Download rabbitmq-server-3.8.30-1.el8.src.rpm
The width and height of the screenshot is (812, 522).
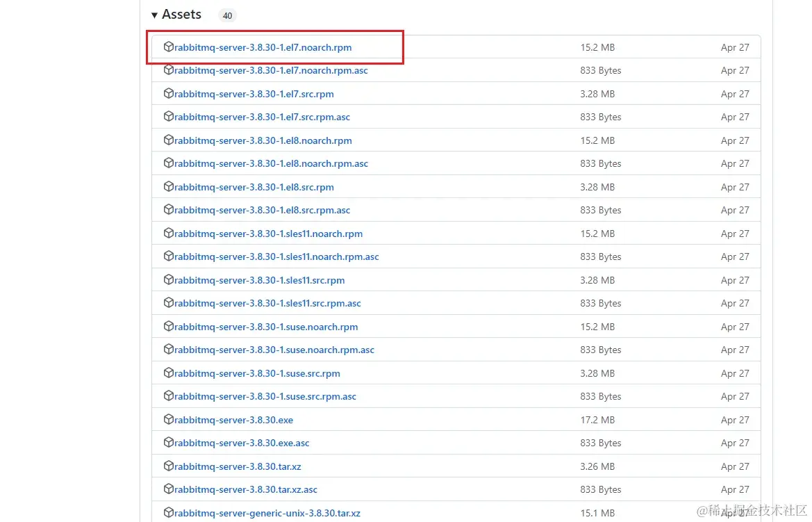pos(254,187)
